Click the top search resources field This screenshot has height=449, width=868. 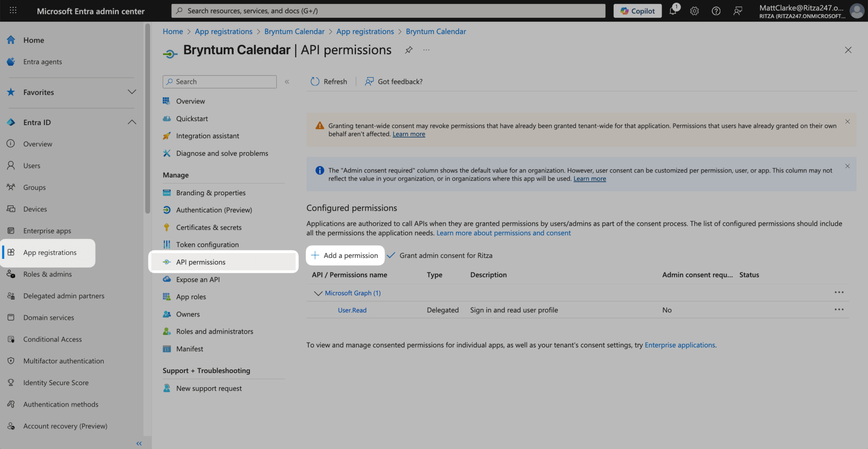[x=388, y=11]
